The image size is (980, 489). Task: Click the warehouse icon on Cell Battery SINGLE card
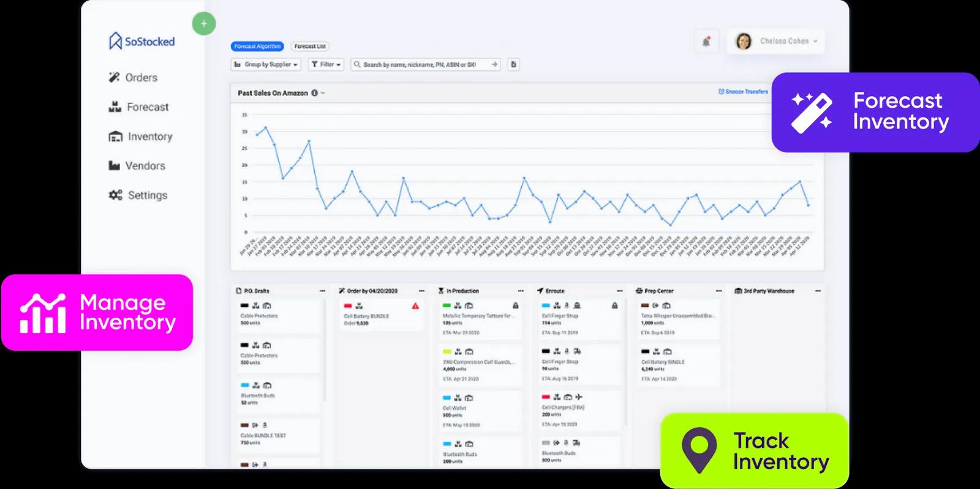click(668, 351)
